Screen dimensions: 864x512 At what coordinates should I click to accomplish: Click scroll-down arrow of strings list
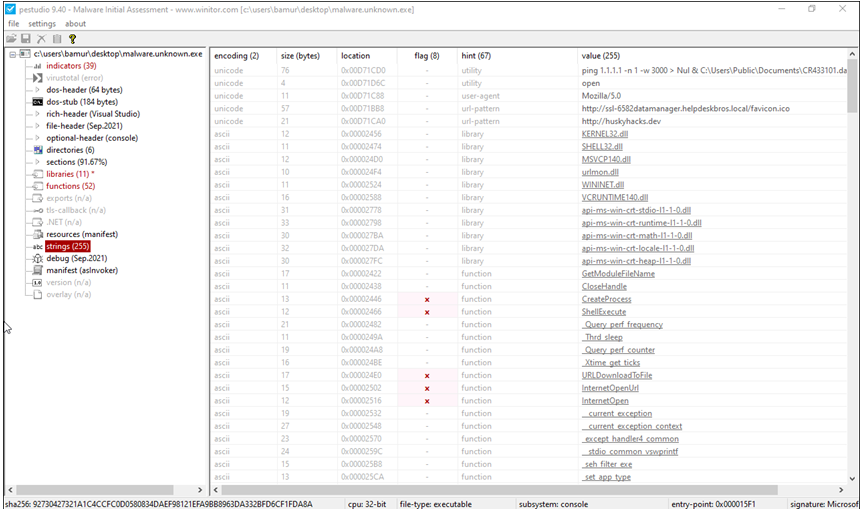[852, 478]
